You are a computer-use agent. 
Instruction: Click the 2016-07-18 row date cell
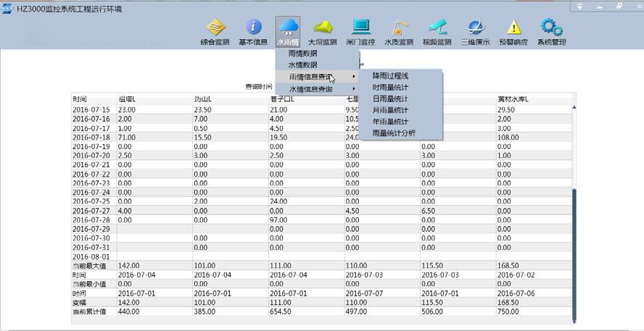pos(91,137)
